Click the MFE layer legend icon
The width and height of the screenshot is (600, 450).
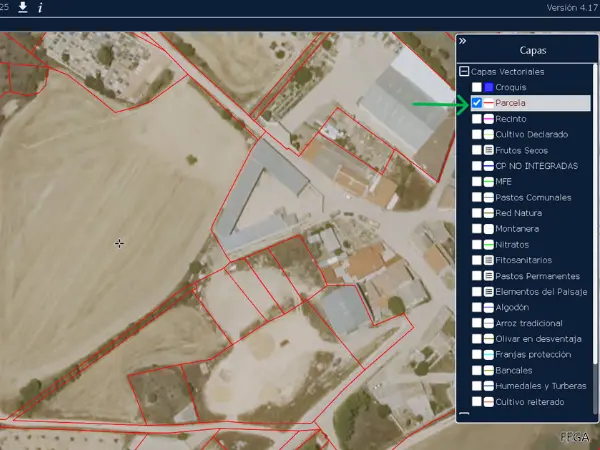pyautogui.click(x=489, y=182)
